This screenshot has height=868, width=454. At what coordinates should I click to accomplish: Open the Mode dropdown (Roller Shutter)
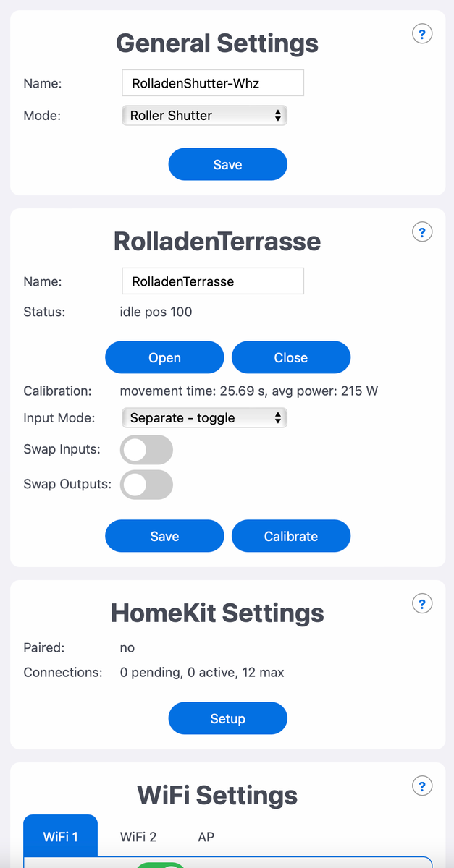pyautogui.click(x=204, y=115)
